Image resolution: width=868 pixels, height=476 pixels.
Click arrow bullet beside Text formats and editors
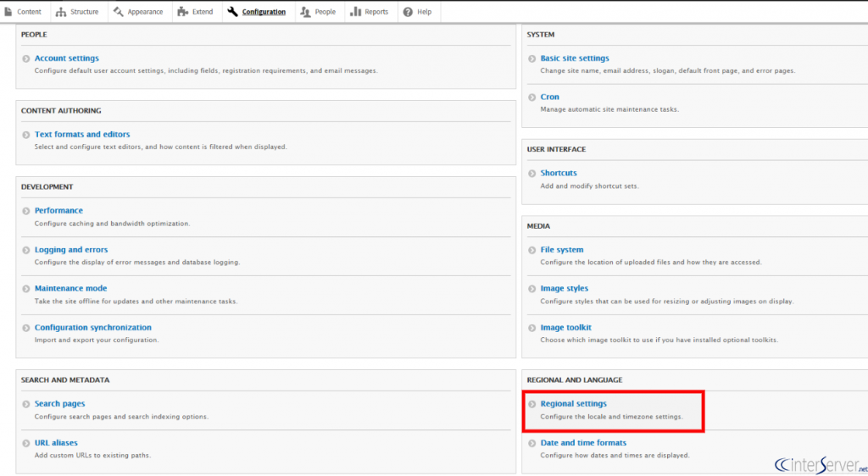coord(26,135)
